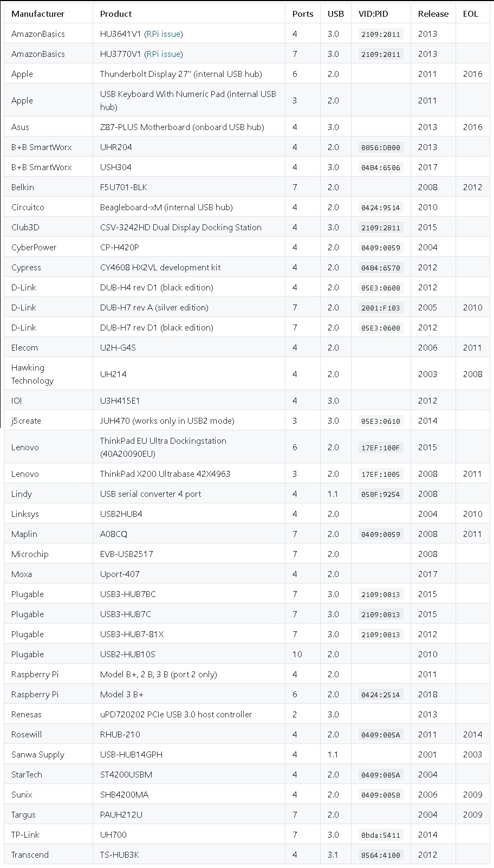The height and width of the screenshot is (868, 494).
Task: Select the 0856:DB00 VID:PID code
Action: (381, 147)
